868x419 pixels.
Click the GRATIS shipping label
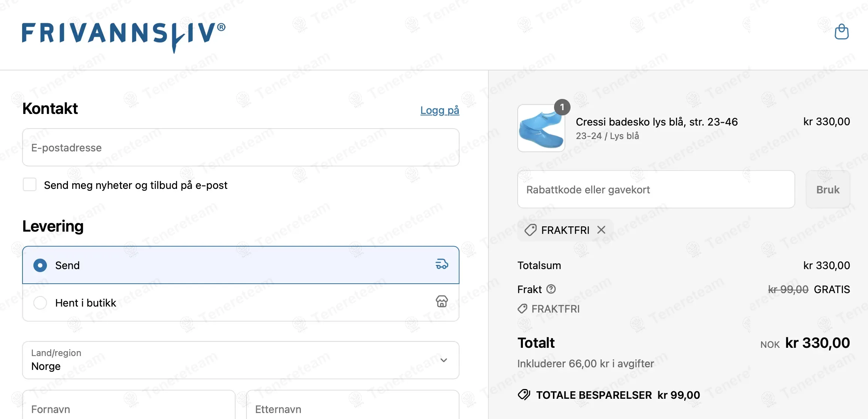pos(832,289)
